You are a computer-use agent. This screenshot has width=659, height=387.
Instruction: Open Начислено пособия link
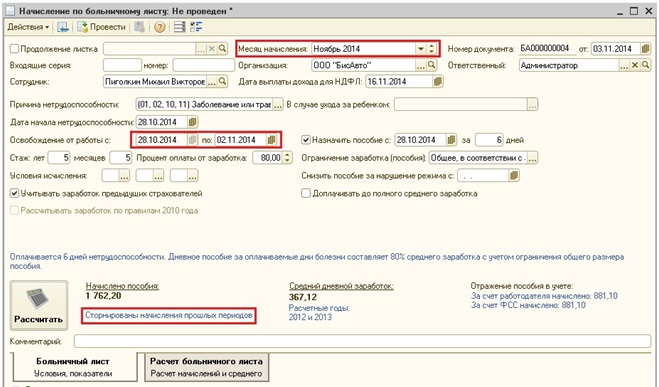122,286
